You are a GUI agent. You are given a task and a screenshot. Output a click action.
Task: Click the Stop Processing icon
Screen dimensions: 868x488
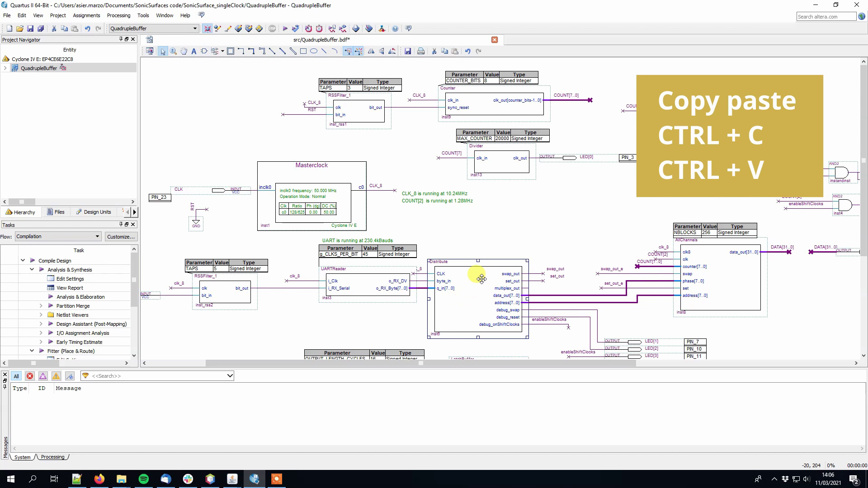click(272, 28)
